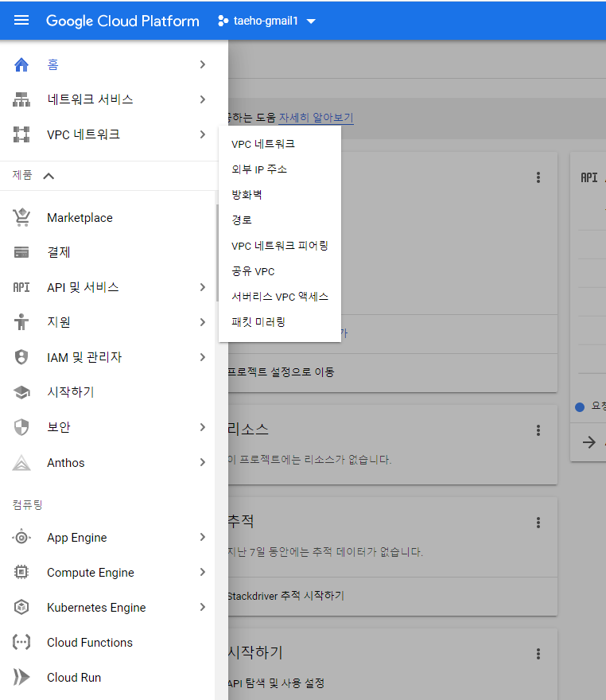Open 결제 billing from the sidebar
The height and width of the screenshot is (700, 606).
coord(107,252)
